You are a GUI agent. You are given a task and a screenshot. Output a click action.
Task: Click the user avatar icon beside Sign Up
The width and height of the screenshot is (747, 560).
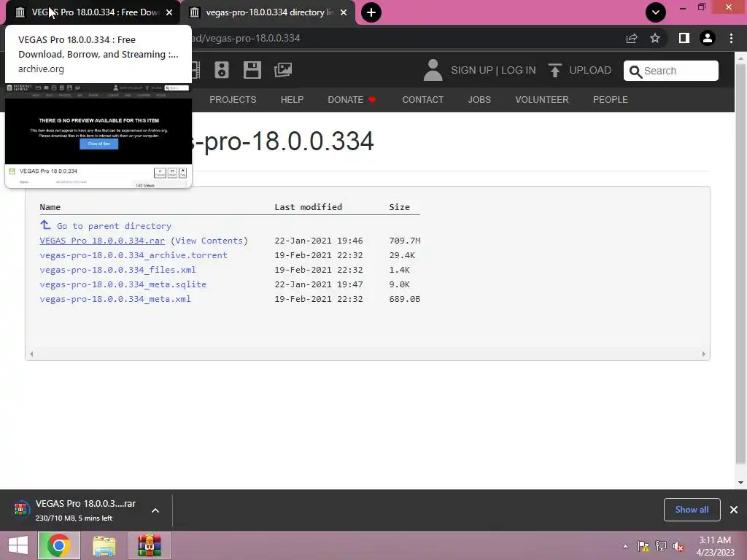(x=433, y=70)
